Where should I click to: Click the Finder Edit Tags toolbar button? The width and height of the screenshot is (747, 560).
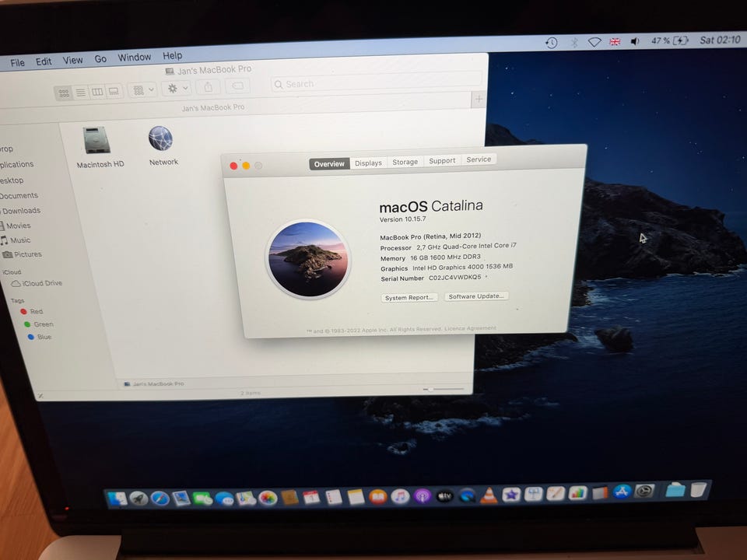(x=237, y=86)
